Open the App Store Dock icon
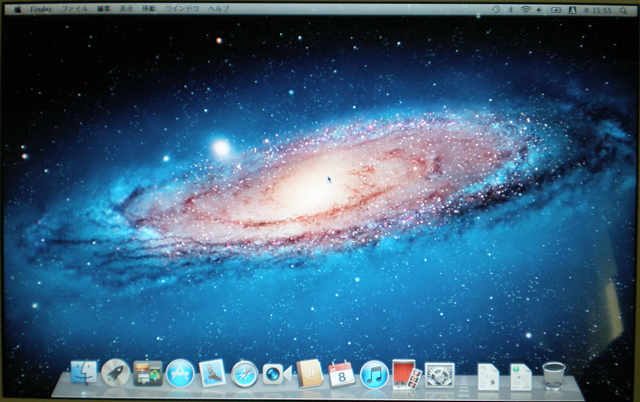Screen dimensions: 640x402 180,373
